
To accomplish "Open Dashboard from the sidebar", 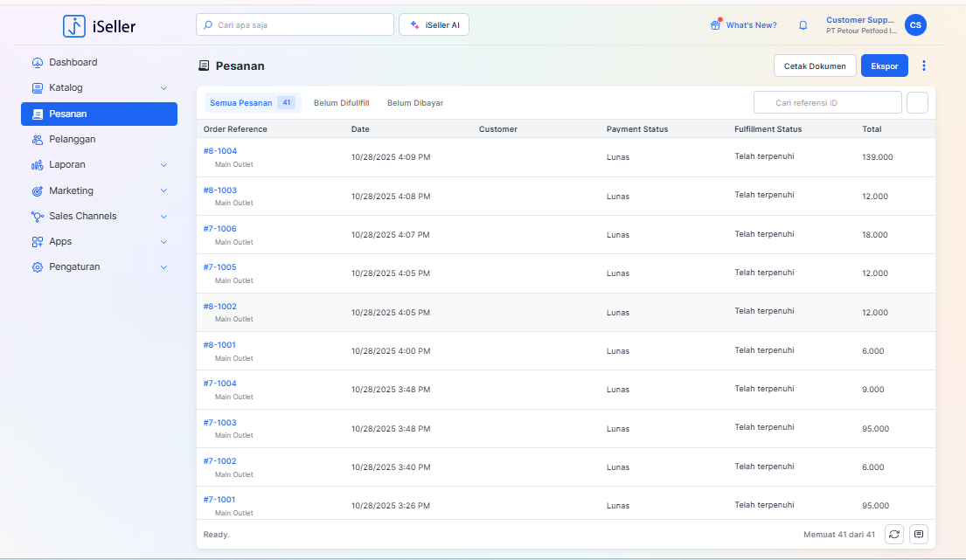I will 73,63.
